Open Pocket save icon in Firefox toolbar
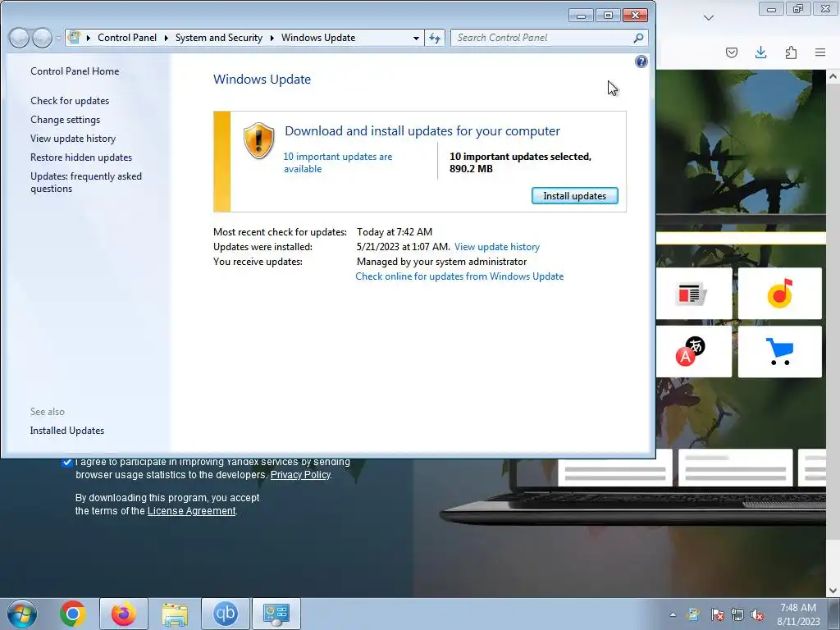 coord(732,52)
